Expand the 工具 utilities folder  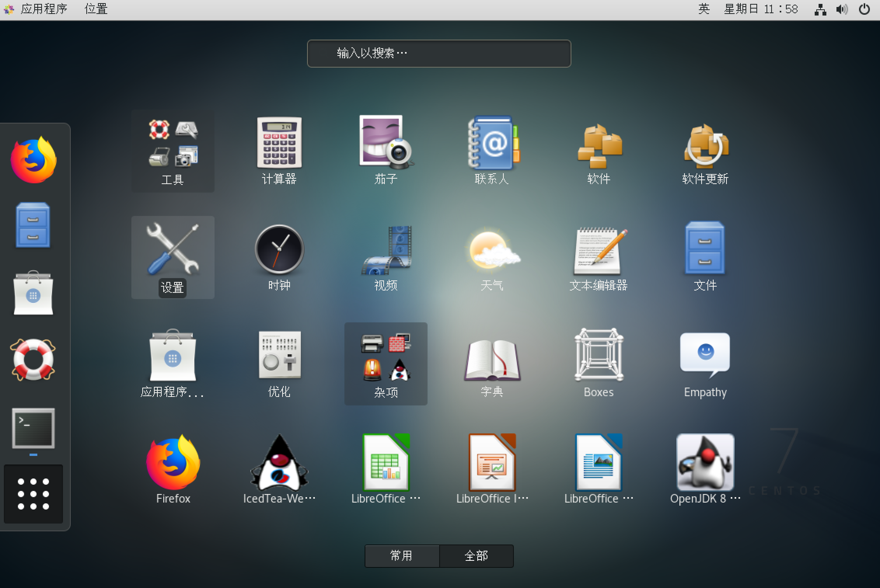pyautogui.click(x=173, y=151)
